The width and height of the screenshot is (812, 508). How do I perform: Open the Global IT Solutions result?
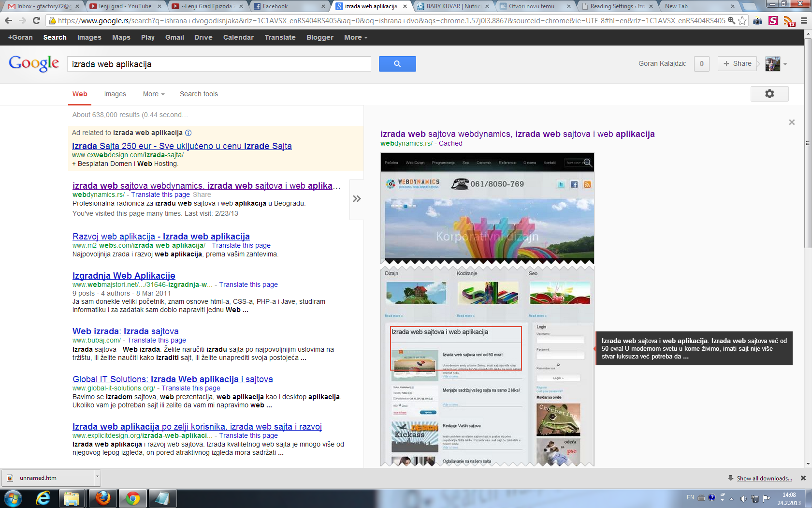pyautogui.click(x=173, y=379)
